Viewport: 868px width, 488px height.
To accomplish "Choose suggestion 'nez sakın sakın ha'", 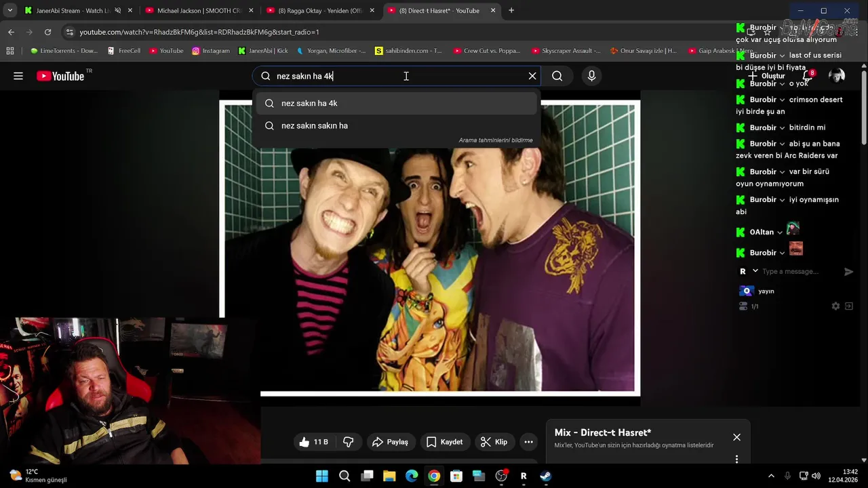I will click(x=397, y=125).
